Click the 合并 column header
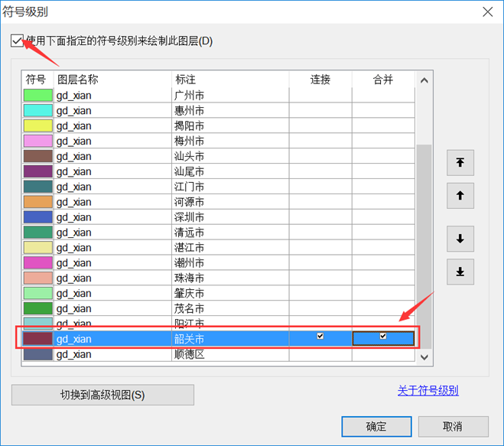Screen dimensions: 504x446 coord(383,79)
